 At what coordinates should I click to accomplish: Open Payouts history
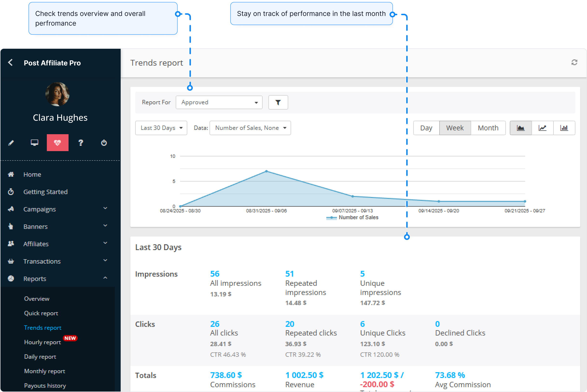(45, 385)
